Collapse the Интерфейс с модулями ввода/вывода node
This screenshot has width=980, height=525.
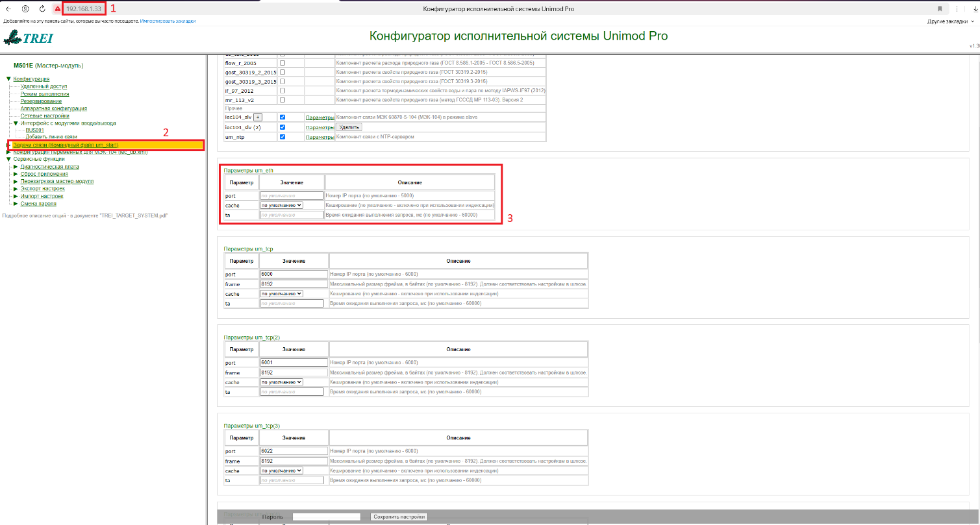pos(16,123)
